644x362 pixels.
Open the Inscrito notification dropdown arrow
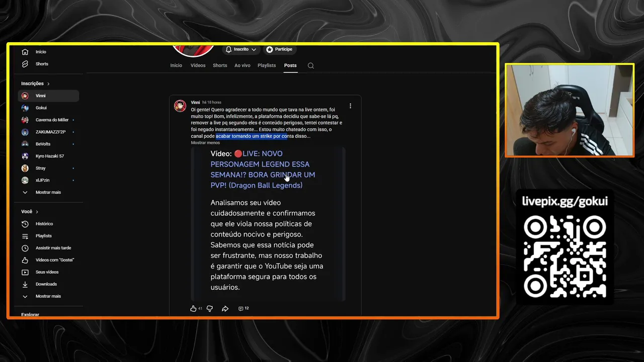tap(254, 49)
